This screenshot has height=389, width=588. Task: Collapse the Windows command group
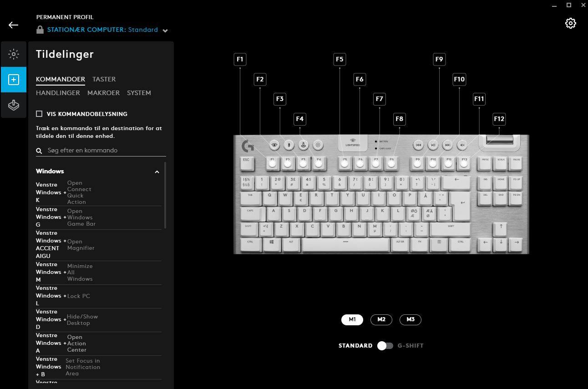[x=157, y=172]
